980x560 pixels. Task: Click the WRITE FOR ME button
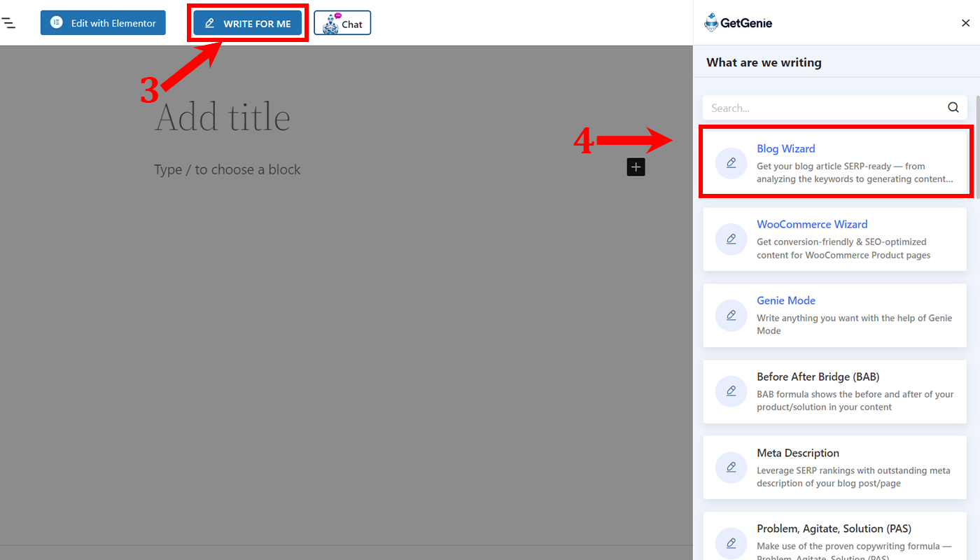pos(248,23)
